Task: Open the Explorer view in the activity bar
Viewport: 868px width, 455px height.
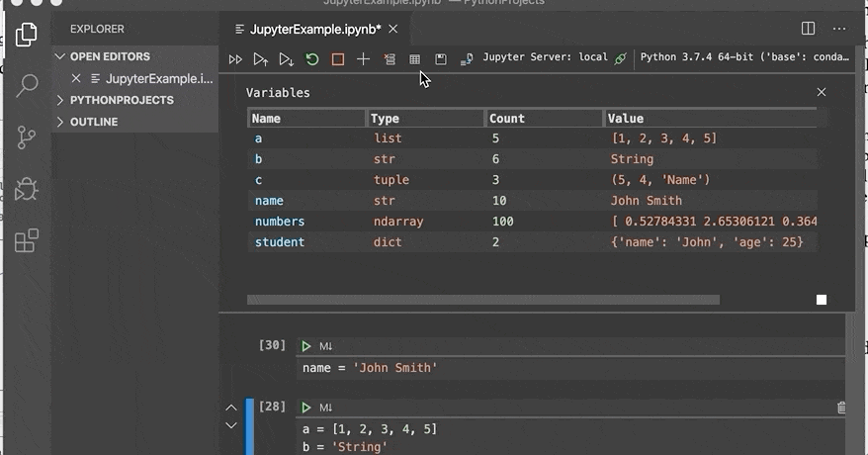Action: 26,35
